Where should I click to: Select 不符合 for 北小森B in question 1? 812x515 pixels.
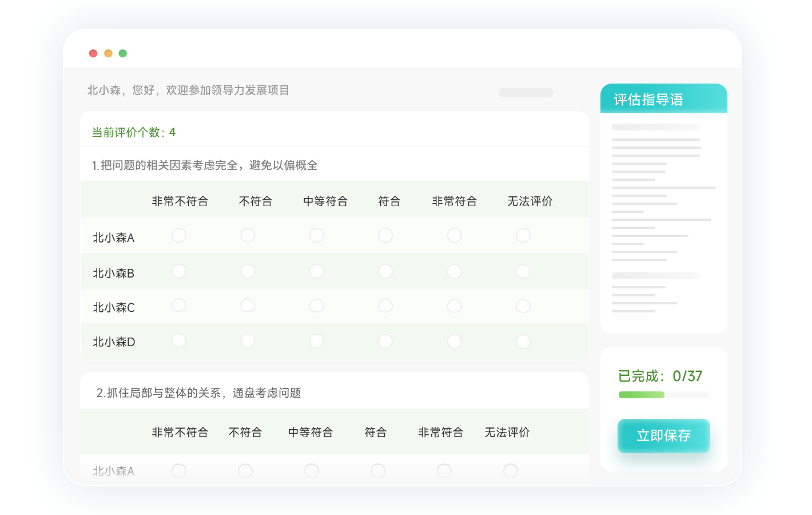pos(248,271)
